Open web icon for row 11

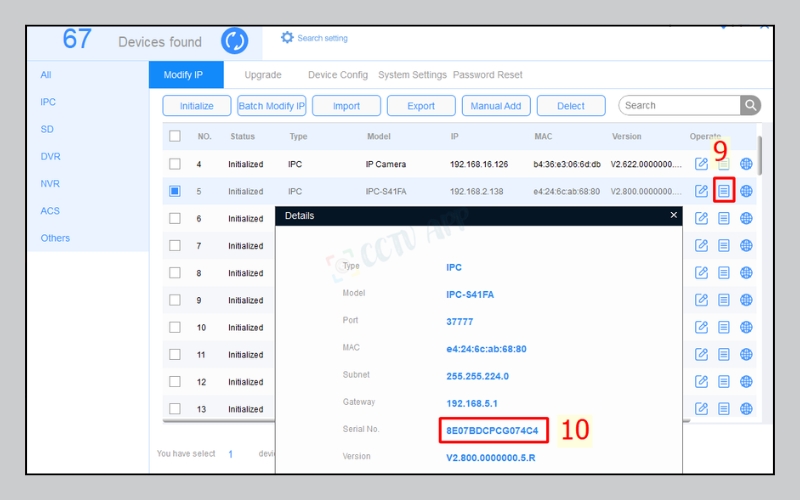coord(746,354)
